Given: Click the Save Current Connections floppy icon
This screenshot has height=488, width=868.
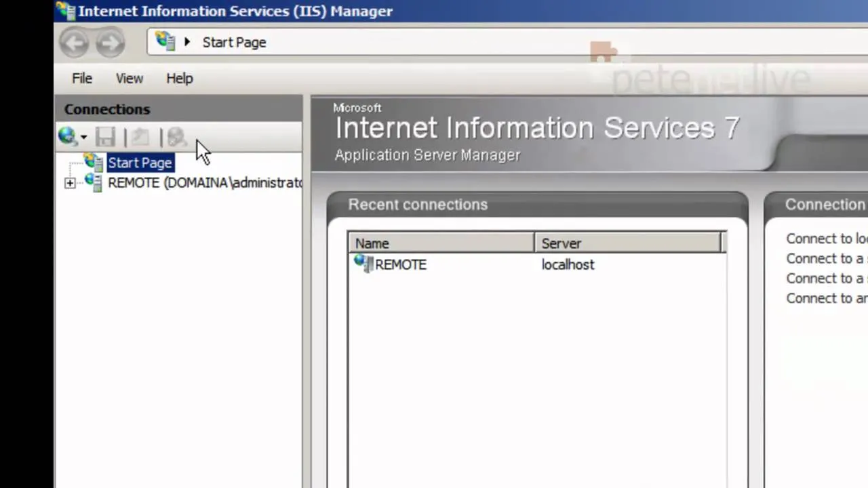Looking at the screenshot, I should (105, 138).
